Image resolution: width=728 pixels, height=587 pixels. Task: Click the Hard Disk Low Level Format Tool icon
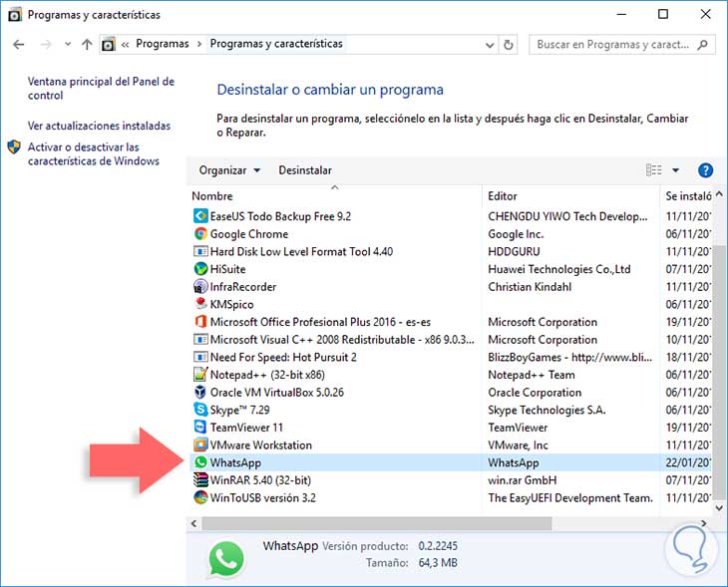tap(200, 251)
